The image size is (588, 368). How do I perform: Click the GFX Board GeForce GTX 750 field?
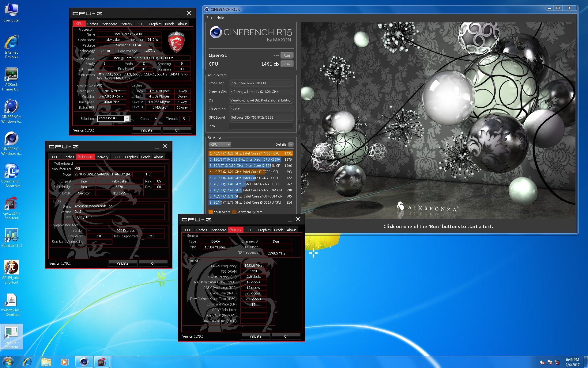[261, 117]
